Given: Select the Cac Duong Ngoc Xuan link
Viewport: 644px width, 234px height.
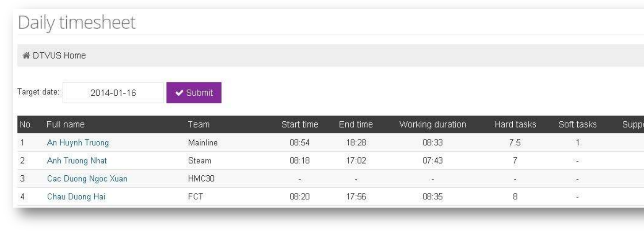Looking at the screenshot, I should [87, 179].
